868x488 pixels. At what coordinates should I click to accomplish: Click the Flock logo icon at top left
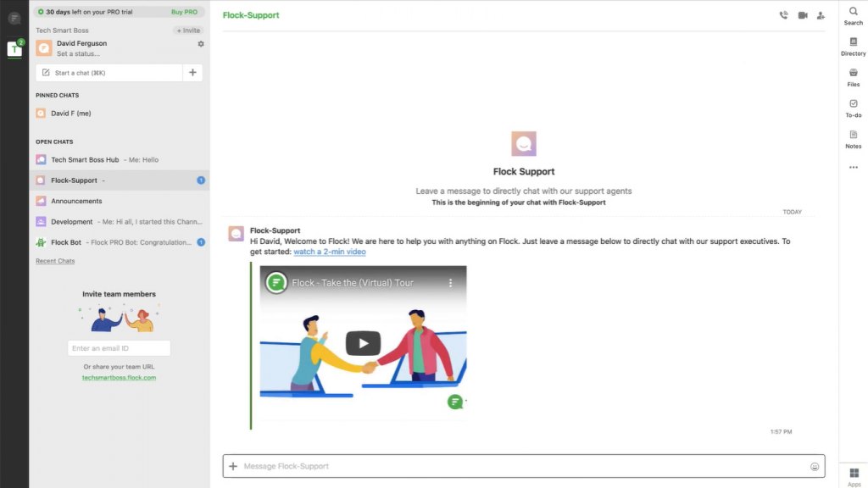click(14, 19)
